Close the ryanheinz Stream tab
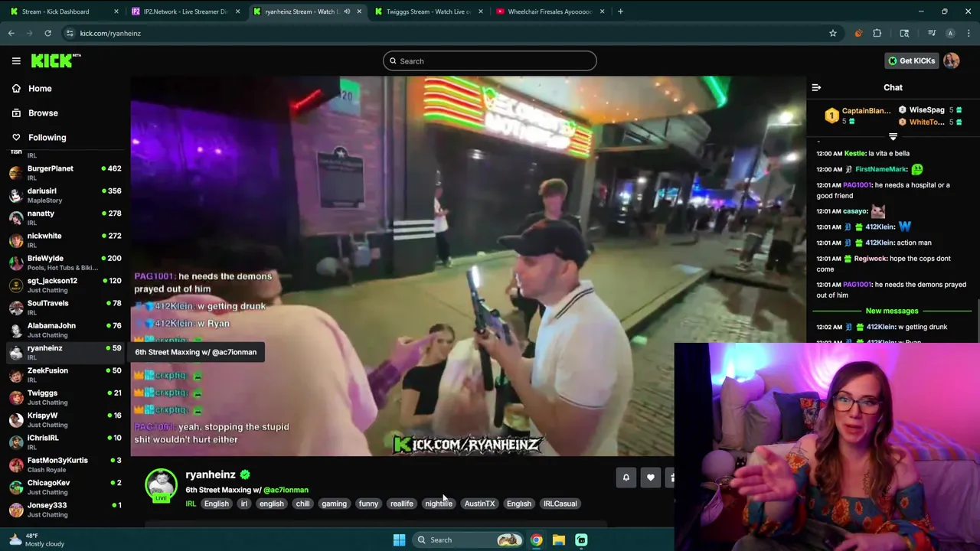The image size is (980, 551). [x=359, y=11]
